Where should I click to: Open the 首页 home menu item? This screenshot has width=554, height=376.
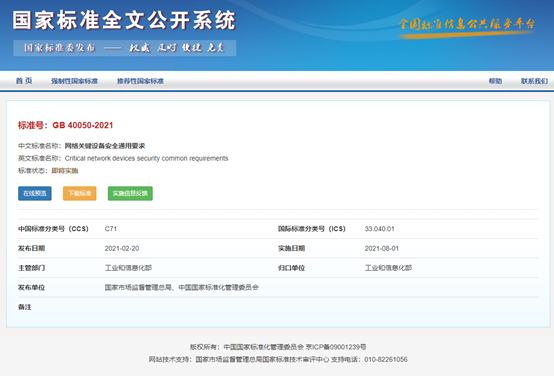[x=24, y=81]
